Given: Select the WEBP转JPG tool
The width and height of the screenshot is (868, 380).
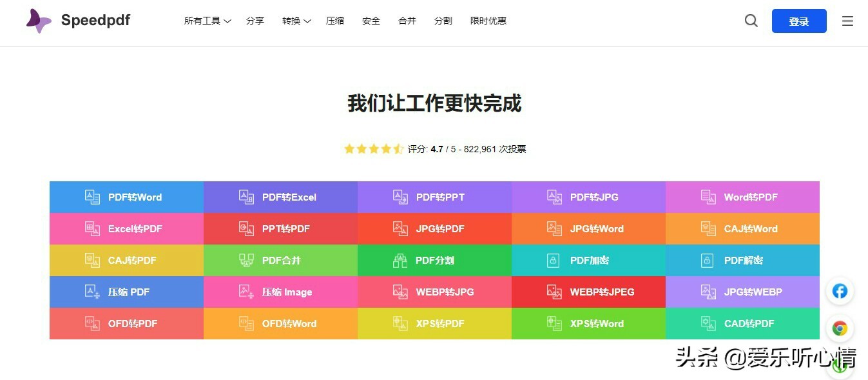Looking at the screenshot, I should pyautogui.click(x=434, y=292).
